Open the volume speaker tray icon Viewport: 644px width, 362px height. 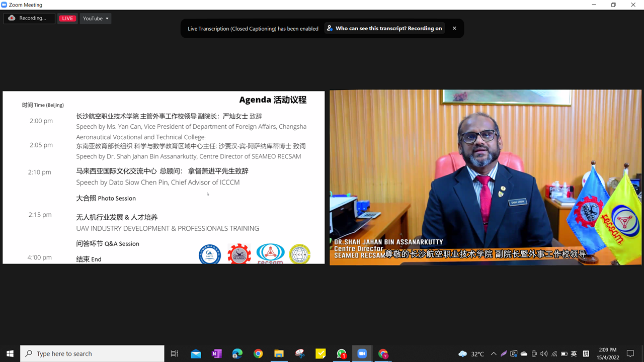544,354
